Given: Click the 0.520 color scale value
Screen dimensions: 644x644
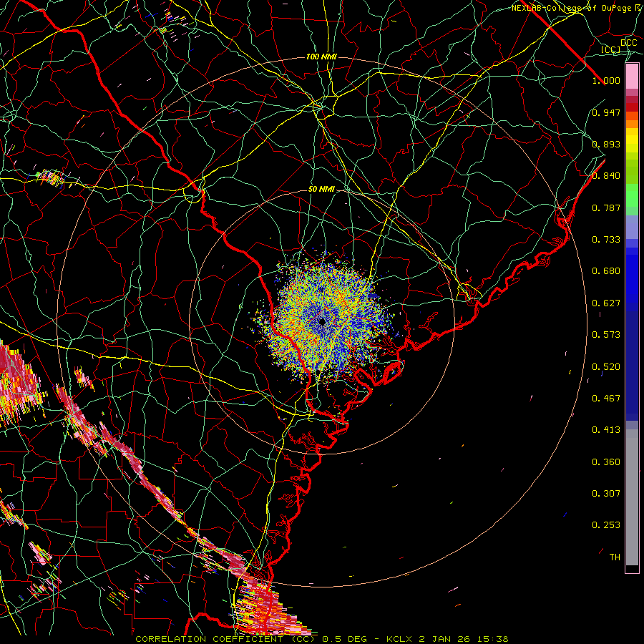Looking at the screenshot, I should tap(606, 367).
